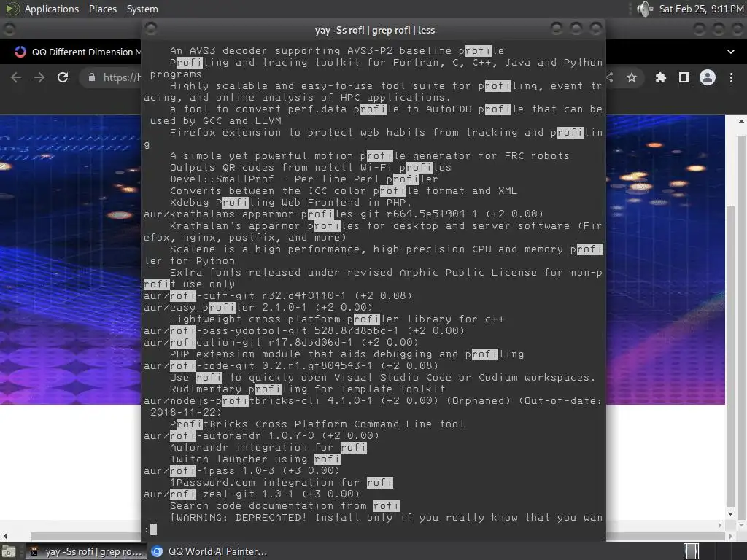747x560 pixels.
Task: Click text 'aur/rofi-autorandr 1.0.7-0'
Action: coord(229,436)
